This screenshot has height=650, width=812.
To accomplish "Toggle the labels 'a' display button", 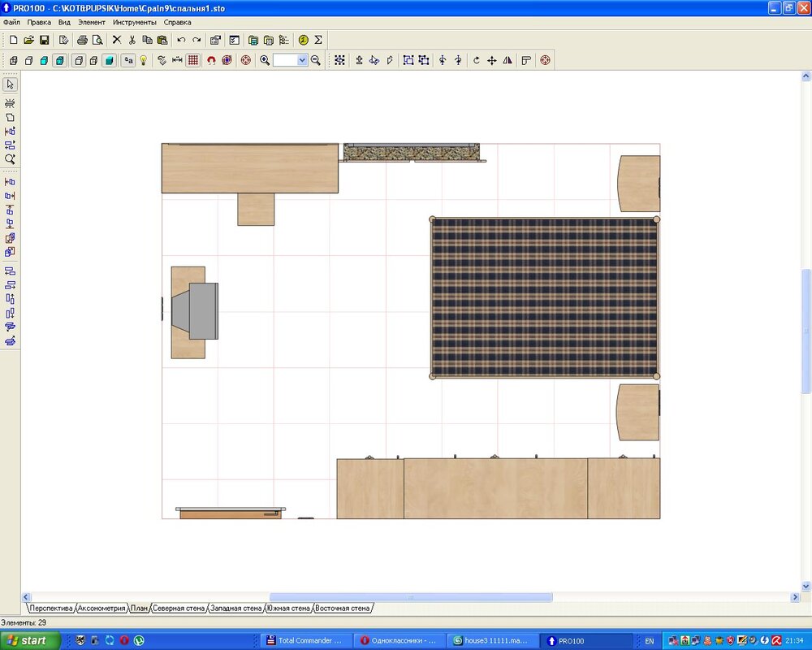I will (128, 60).
